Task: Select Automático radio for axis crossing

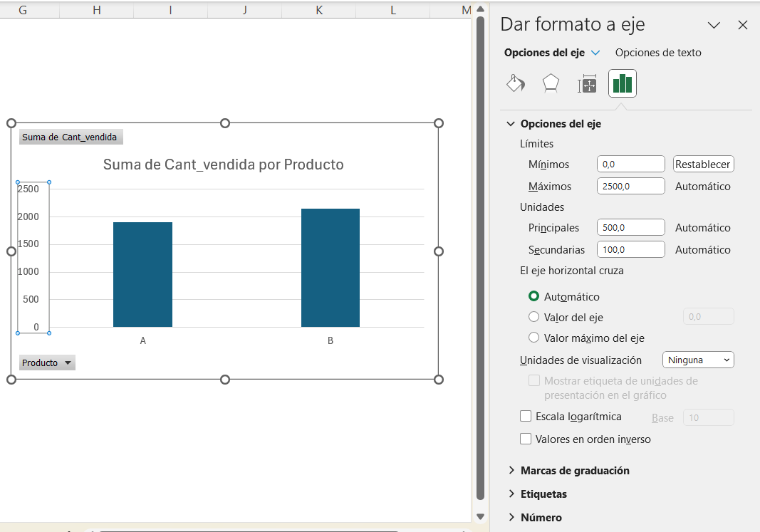Action: tap(533, 296)
